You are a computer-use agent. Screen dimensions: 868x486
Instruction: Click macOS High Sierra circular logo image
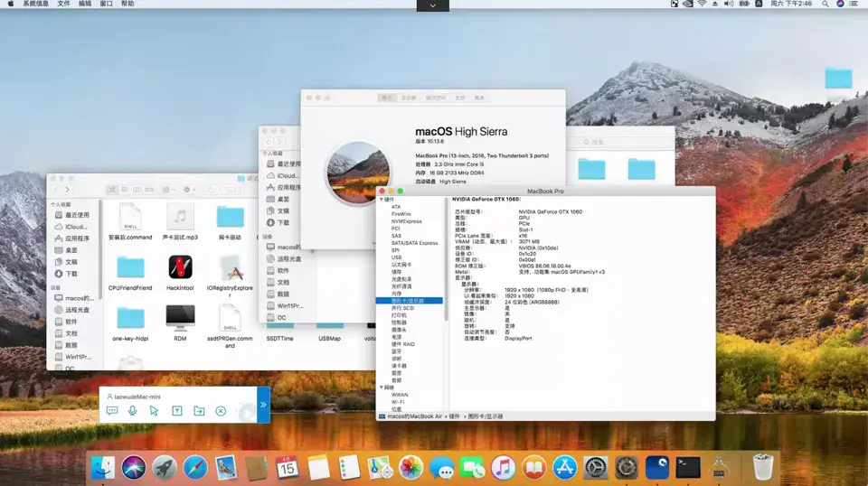(358, 173)
